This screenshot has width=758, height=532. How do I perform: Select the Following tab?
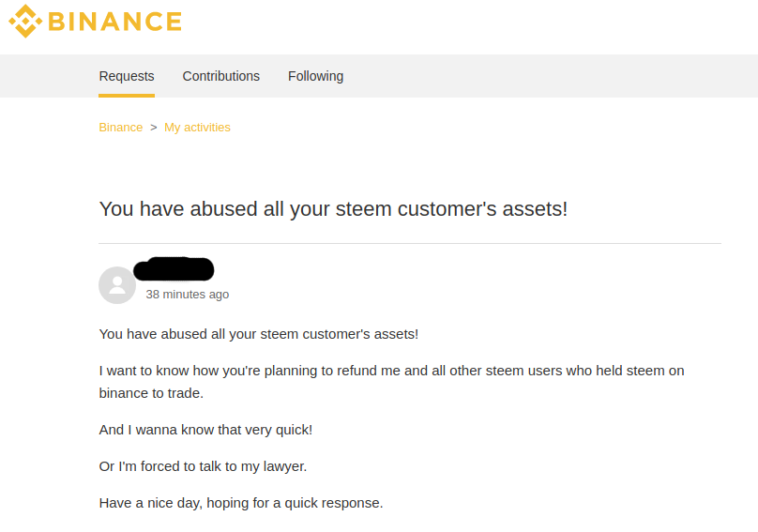click(x=315, y=76)
